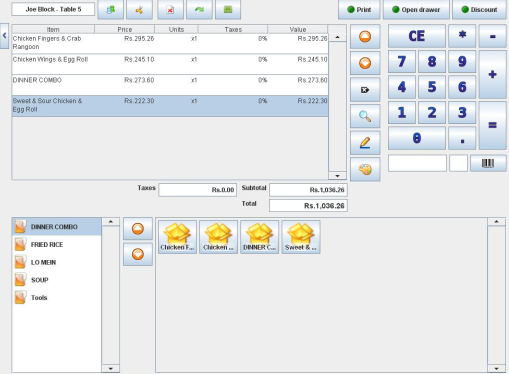
Task: Click the delete line icon button
Action: pyautogui.click(x=365, y=90)
